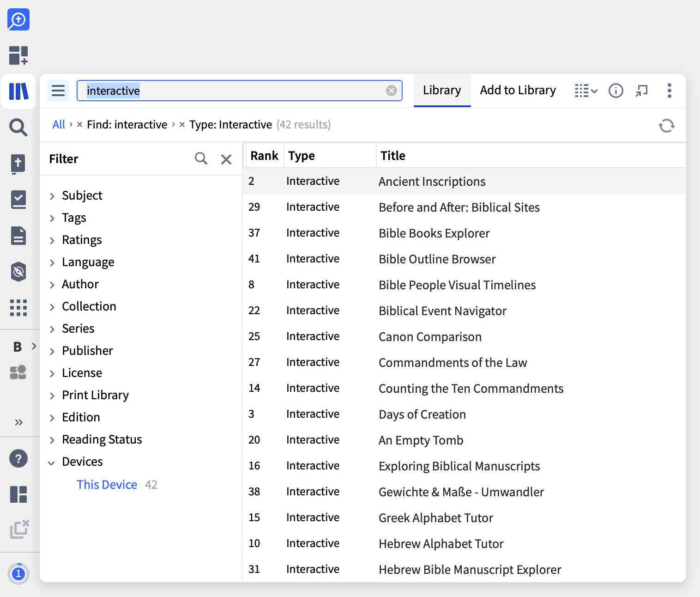Expand the Series filter
The width and height of the screenshot is (700, 597).
click(52, 329)
